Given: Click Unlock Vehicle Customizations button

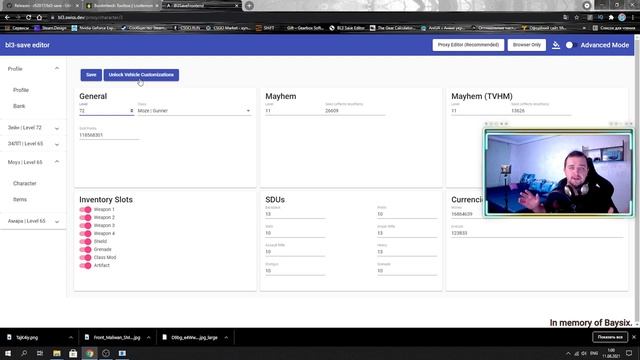Looking at the screenshot, I should [x=141, y=75].
